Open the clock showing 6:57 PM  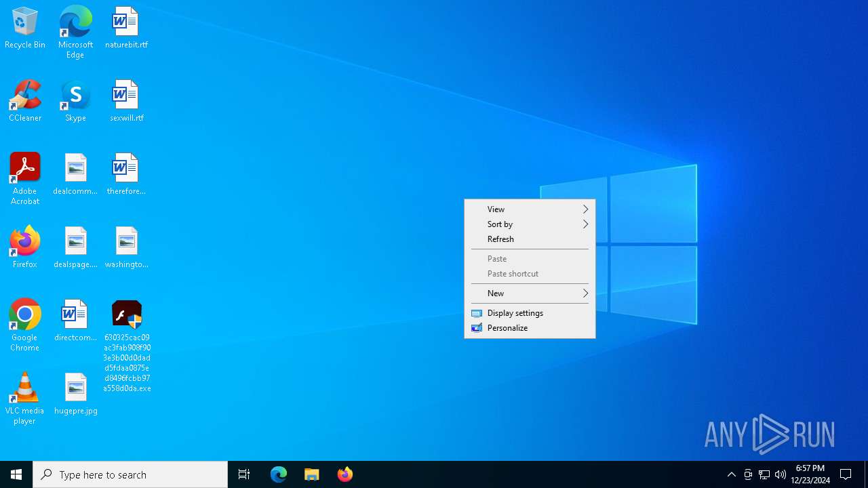(810, 474)
